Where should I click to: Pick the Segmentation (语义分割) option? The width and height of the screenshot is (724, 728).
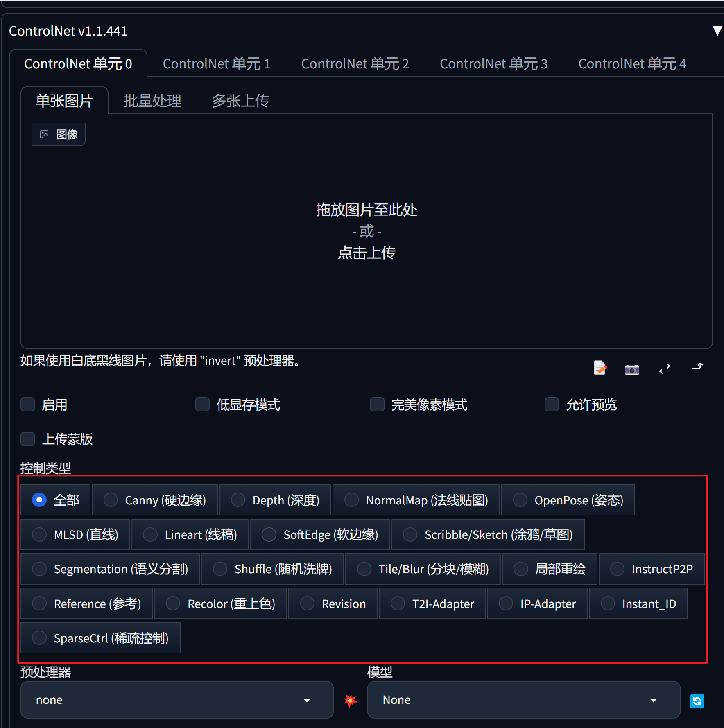(x=111, y=569)
